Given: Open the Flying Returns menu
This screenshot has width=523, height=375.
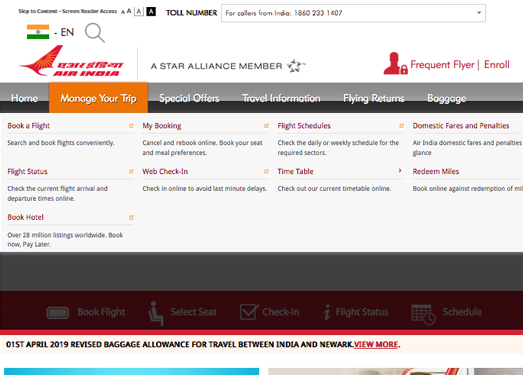Looking at the screenshot, I should click(x=374, y=98).
